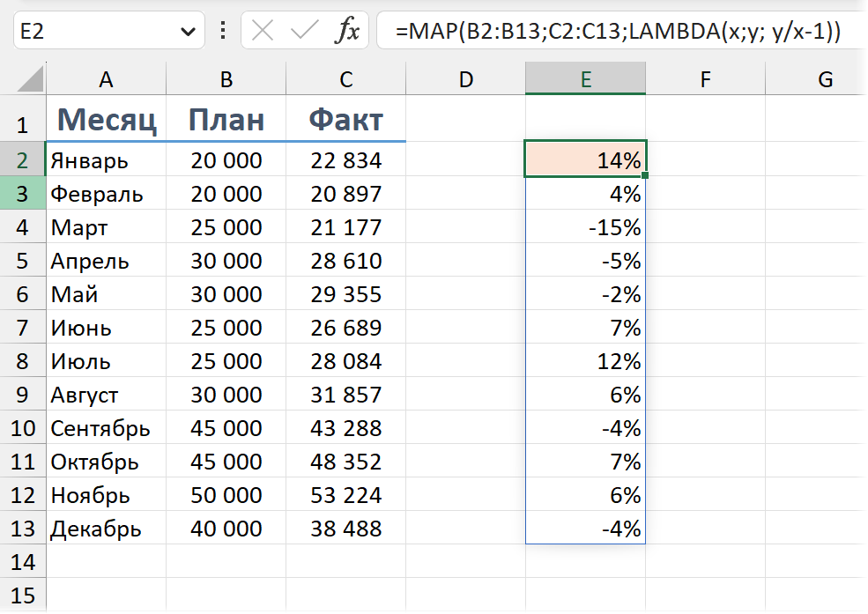
Task: Click the Enter checkmark formula bar icon
Action: [x=304, y=31]
